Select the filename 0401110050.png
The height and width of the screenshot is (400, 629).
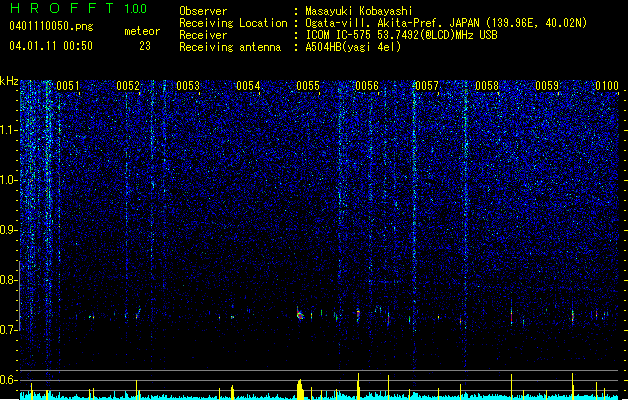[x=51, y=26]
